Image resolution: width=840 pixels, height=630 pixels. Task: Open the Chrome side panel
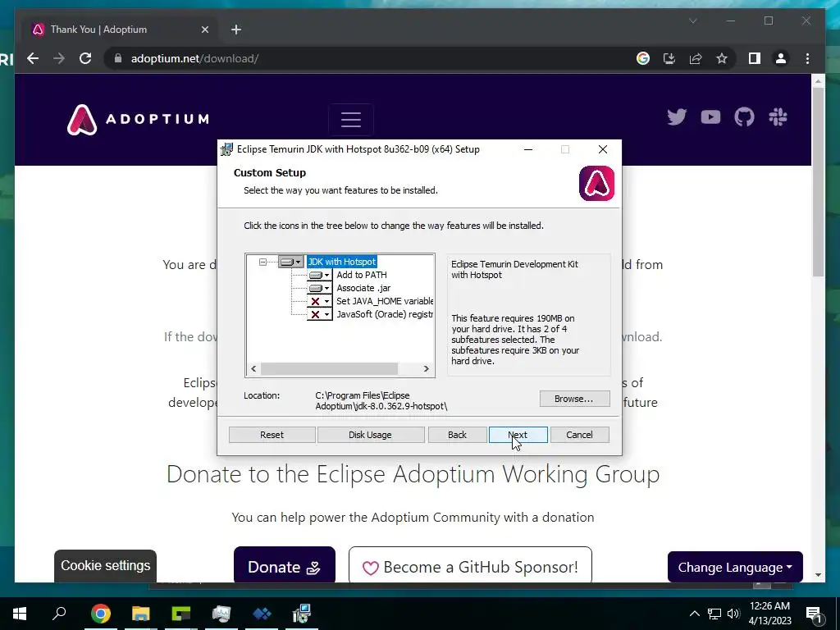(755, 58)
